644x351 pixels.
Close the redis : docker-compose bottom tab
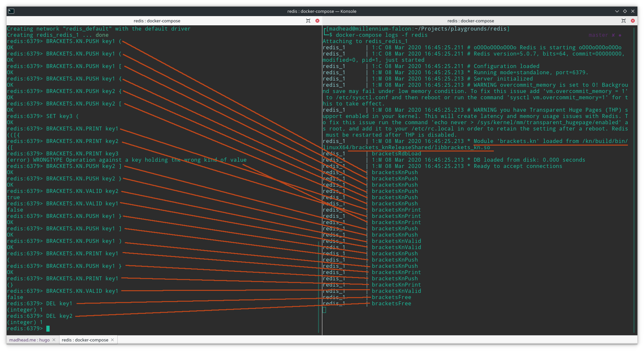pyautogui.click(x=112, y=340)
